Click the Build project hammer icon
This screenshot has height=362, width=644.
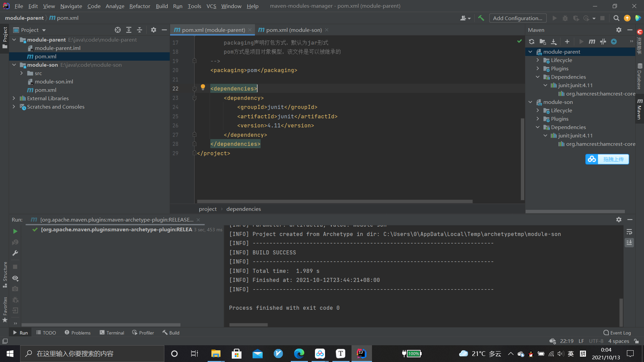coord(481,18)
